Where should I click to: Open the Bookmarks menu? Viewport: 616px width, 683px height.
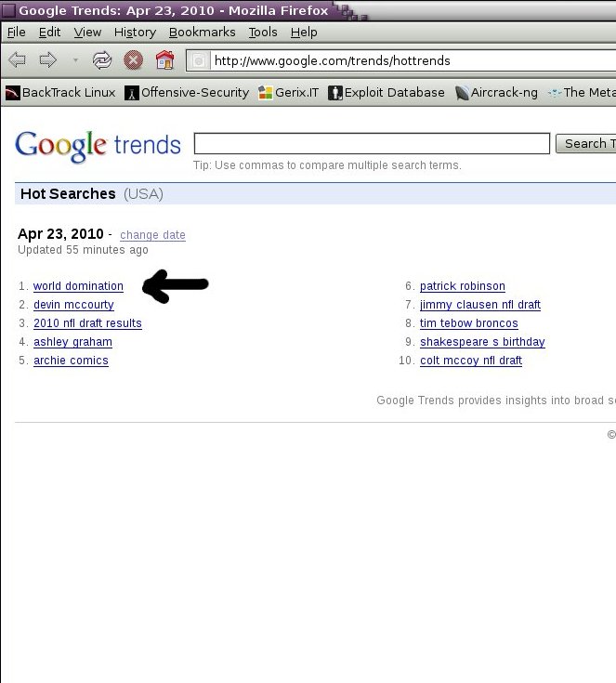203,33
